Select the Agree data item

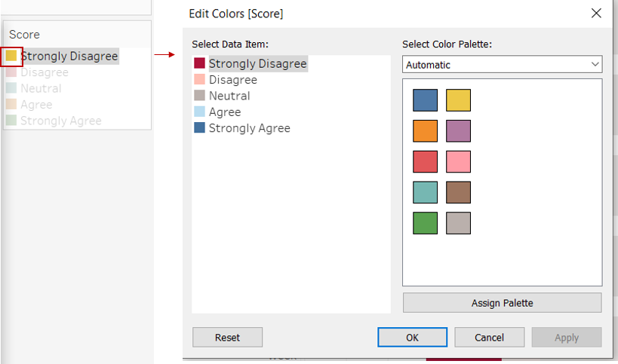pyautogui.click(x=225, y=112)
